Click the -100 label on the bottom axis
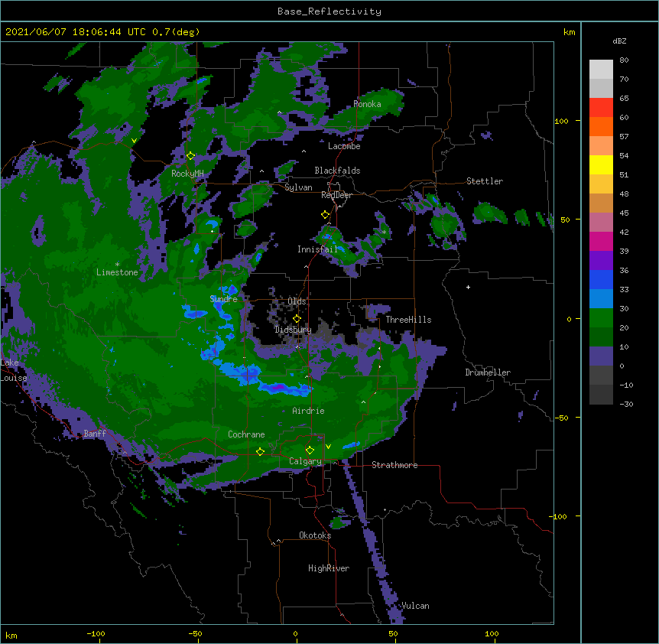The image size is (659, 644). [x=96, y=633]
